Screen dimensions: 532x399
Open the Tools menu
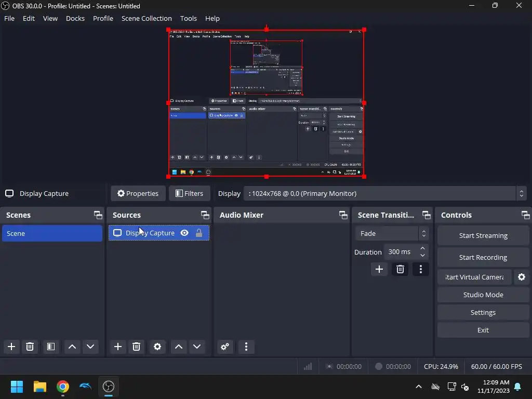[188, 18]
